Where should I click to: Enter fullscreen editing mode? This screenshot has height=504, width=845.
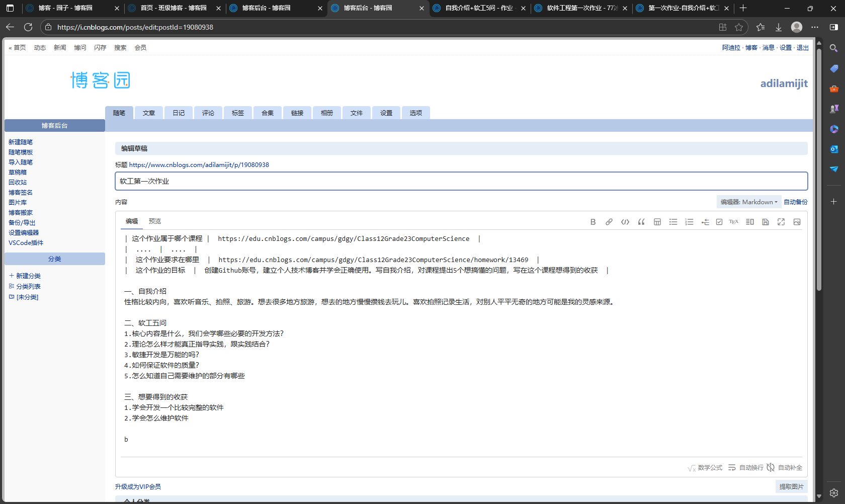coord(781,221)
